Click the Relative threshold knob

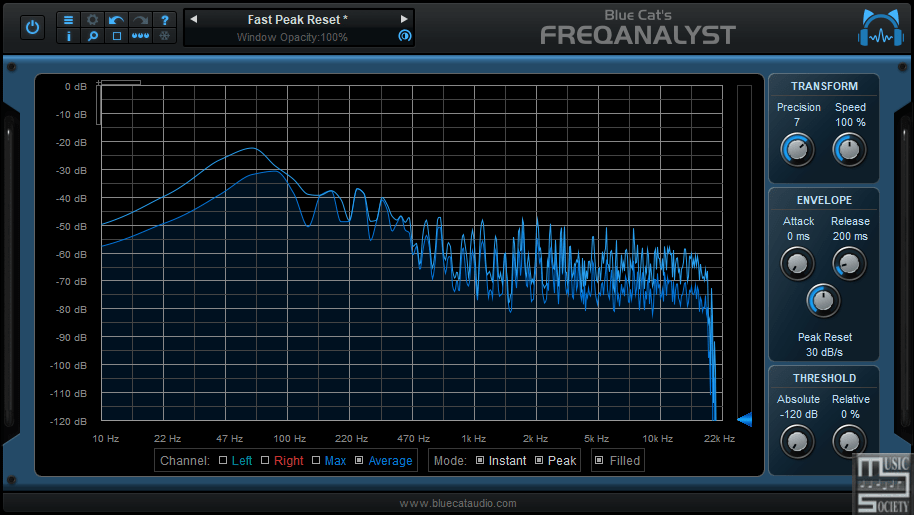coord(849,441)
